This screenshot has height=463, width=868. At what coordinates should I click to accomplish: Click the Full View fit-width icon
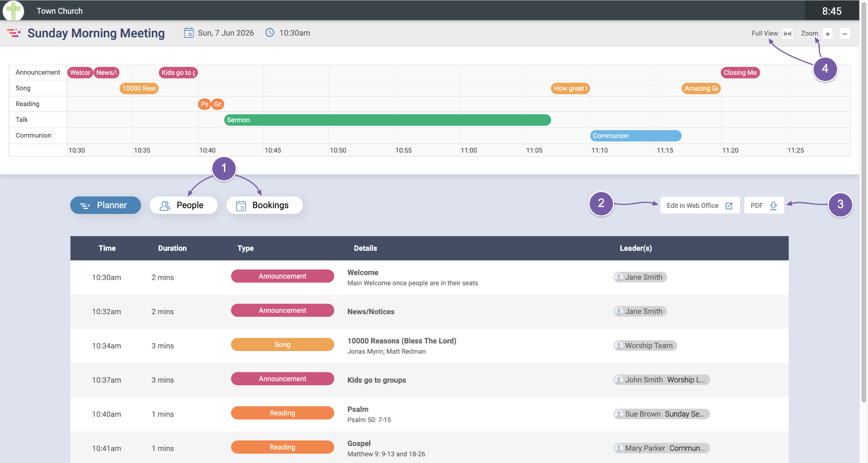pos(788,33)
